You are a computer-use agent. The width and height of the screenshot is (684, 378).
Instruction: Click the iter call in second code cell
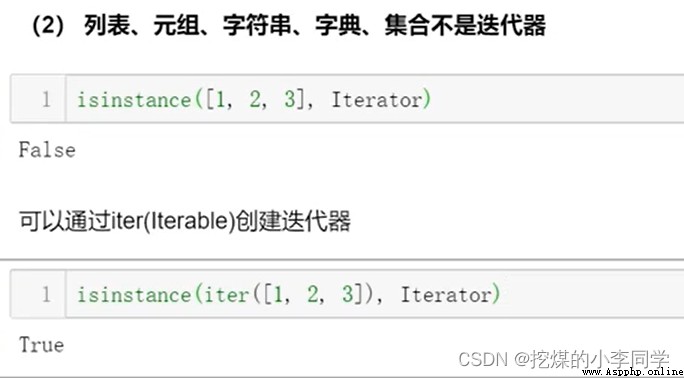[227, 295]
